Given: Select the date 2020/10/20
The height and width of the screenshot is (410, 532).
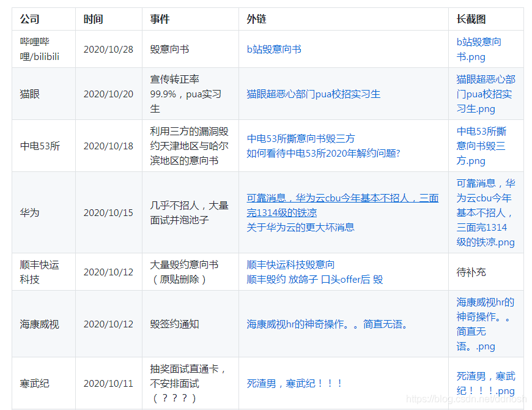Looking at the screenshot, I should pos(108,94).
